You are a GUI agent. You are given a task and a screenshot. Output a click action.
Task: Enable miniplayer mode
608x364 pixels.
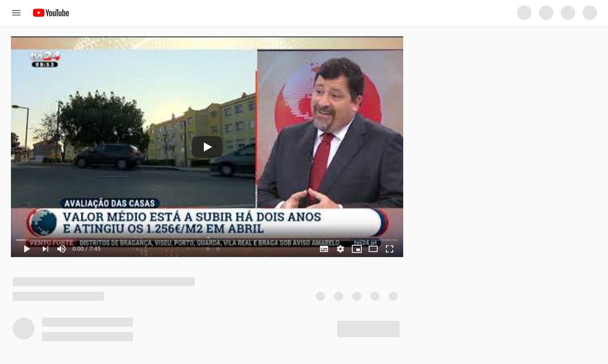pos(357,249)
